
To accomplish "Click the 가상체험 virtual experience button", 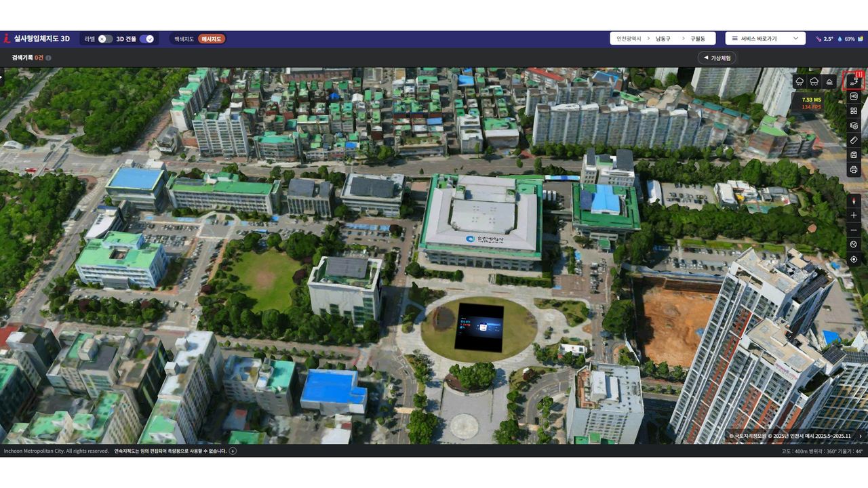I will tap(717, 58).
